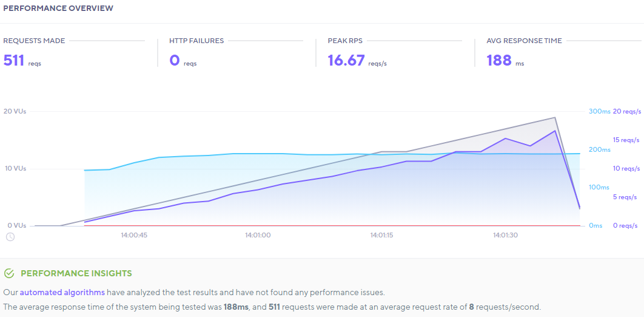Select the Requests Made metric label
This screenshot has height=317, width=644.
[34, 41]
